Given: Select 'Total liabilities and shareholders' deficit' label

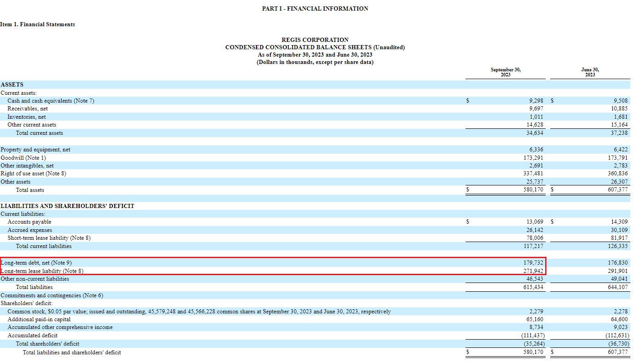Looking at the screenshot, I should [x=72, y=352].
